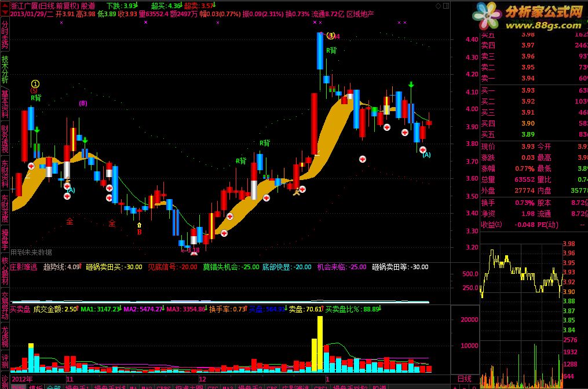Click the 卖四 3.97 order row
This screenshot has height=389, width=588.
(534, 45)
